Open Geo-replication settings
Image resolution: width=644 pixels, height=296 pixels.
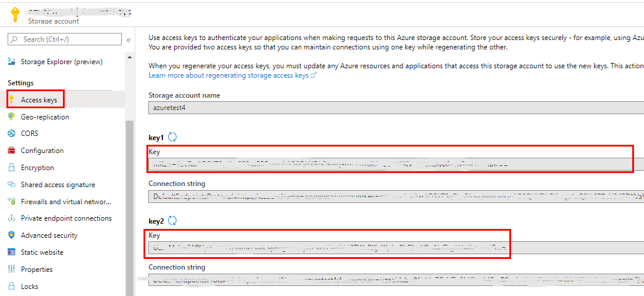(45, 117)
